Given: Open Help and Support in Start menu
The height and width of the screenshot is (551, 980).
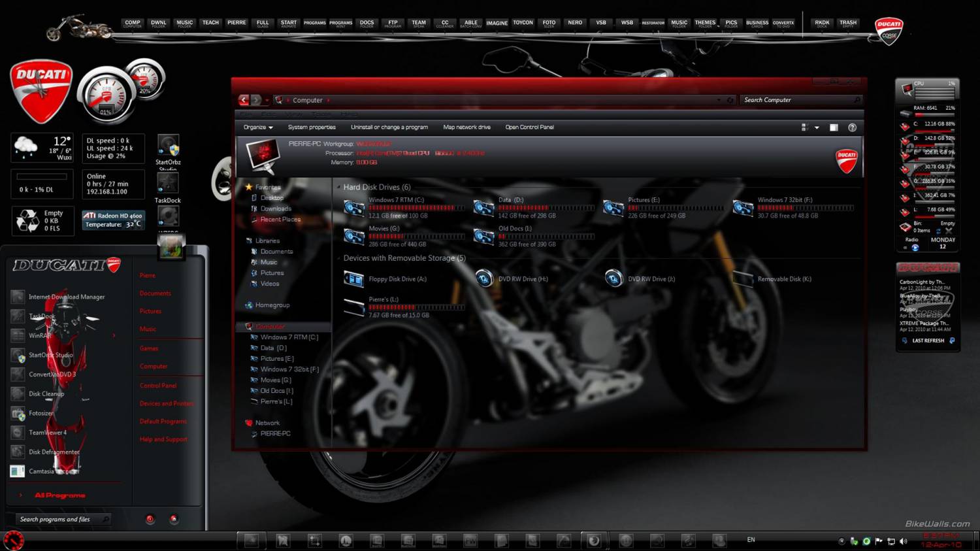Looking at the screenshot, I should (x=163, y=439).
